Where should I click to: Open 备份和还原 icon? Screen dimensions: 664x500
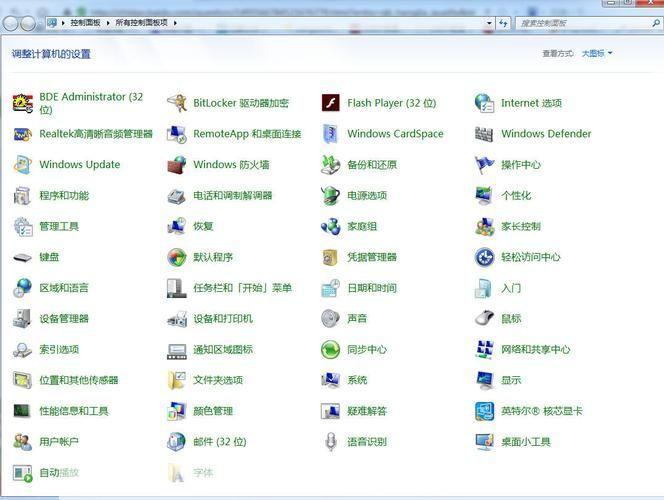point(331,165)
